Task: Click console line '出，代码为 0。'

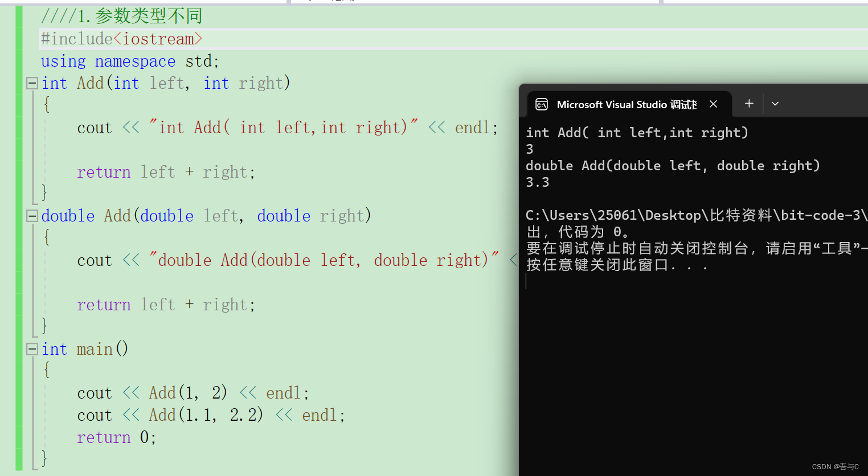Action: pyautogui.click(x=578, y=232)
